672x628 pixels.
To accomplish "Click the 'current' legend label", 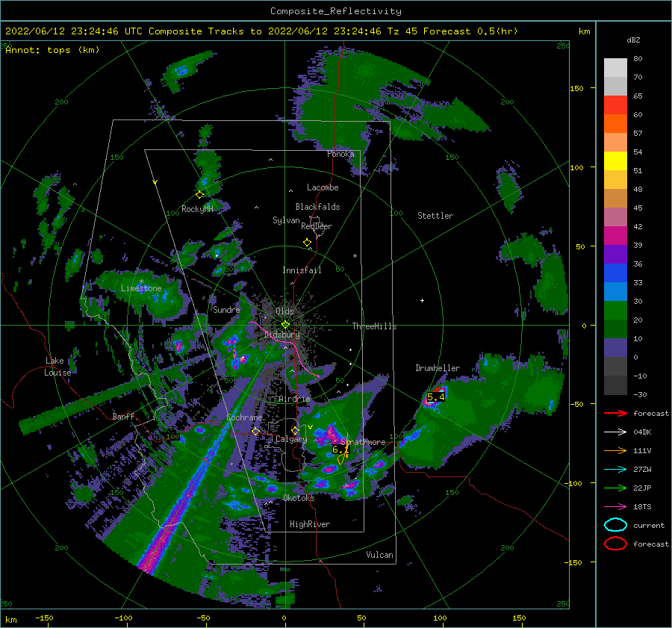I will (x=649, y=525).
